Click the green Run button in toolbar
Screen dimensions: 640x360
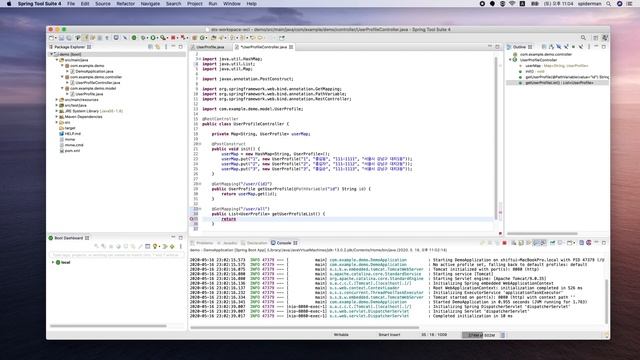click(x=153, y=38)
